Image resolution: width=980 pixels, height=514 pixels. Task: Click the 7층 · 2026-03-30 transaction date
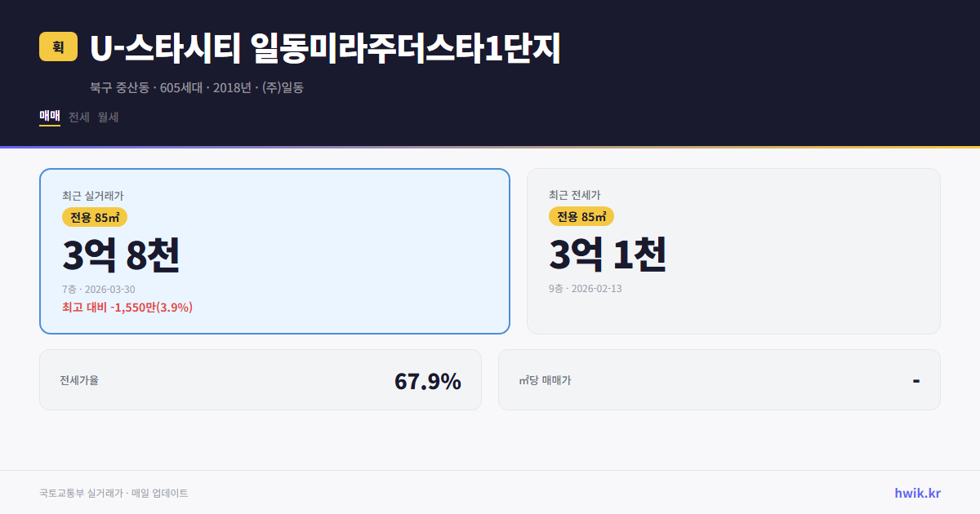click(99, 289)
